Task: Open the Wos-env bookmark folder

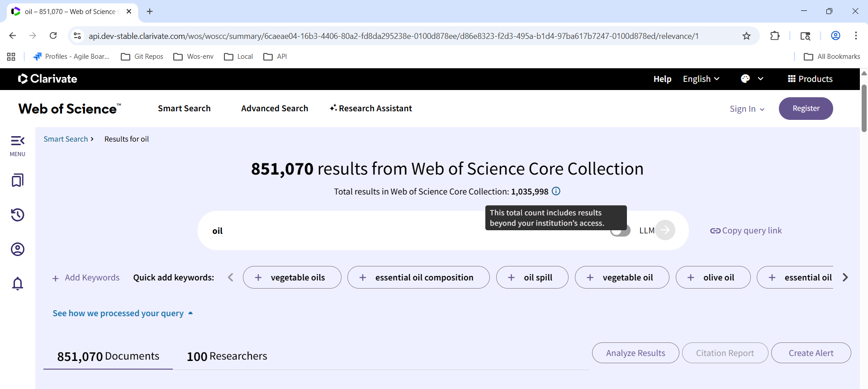Action: click(x=194, y=57)
